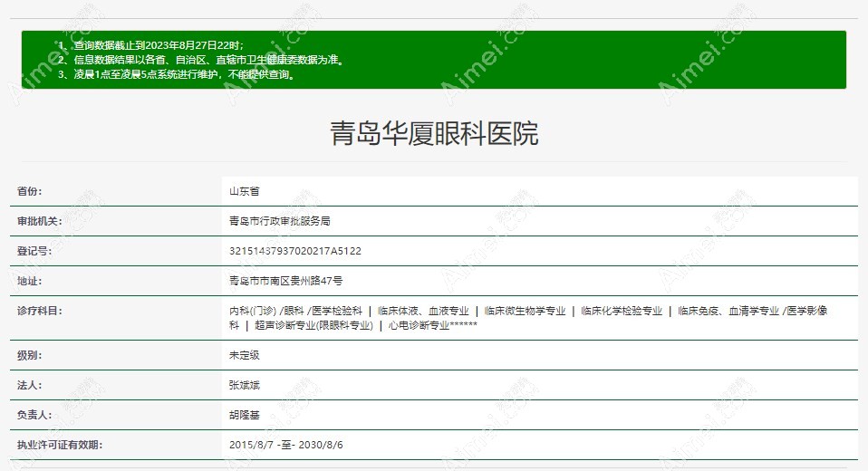Click the value 青岛市行政审批服务局
This screenshot has height=471, width=868.
pyautogui.click(x=280, y=221)
